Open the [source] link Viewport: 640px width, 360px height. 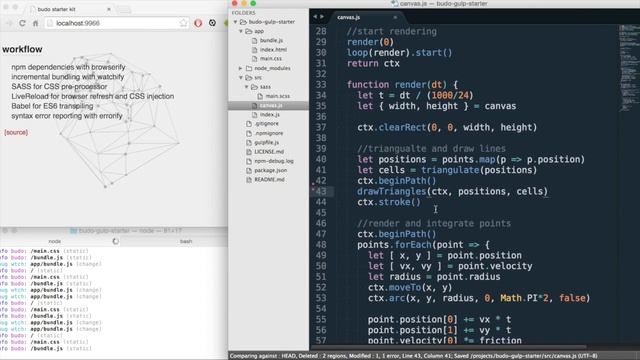pos(16,132)
